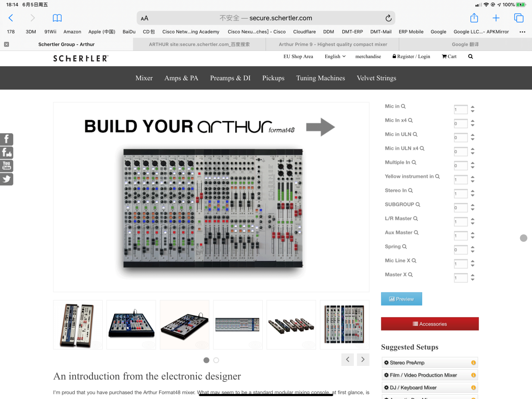Open the Safari bookmarks book icon

coord(57,18)
